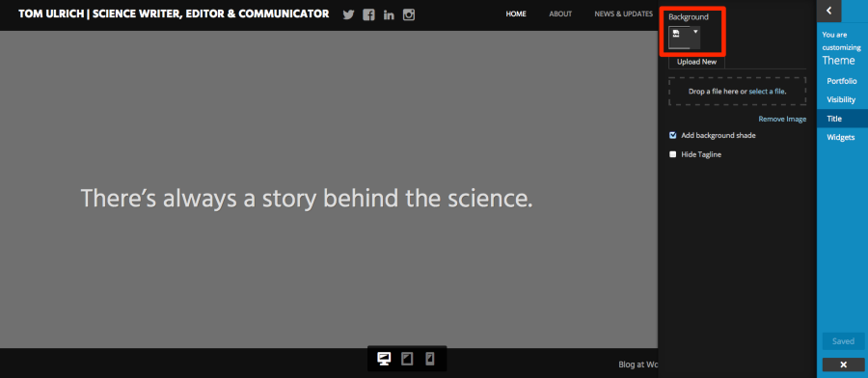This screenshot has height=378, width=868.
Task: Switch preview to phone view icon
Action: (x=429, y=359)
